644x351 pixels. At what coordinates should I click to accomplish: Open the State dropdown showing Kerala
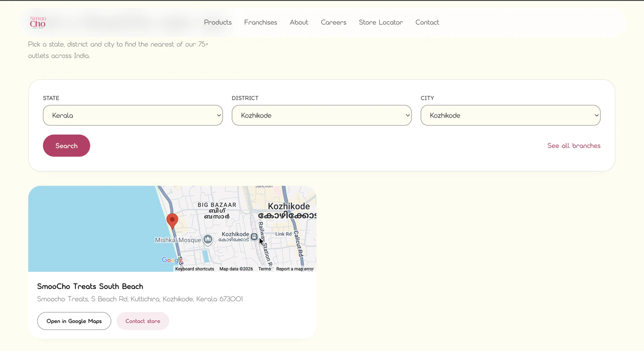133,115
